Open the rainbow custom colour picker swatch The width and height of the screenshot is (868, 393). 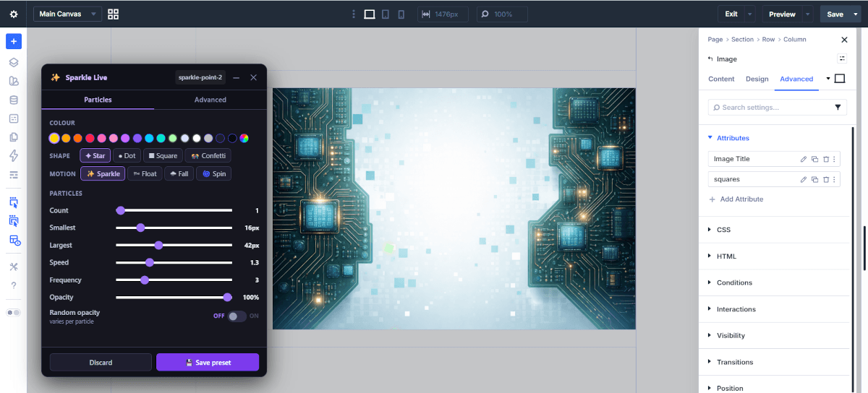(244, 138)
